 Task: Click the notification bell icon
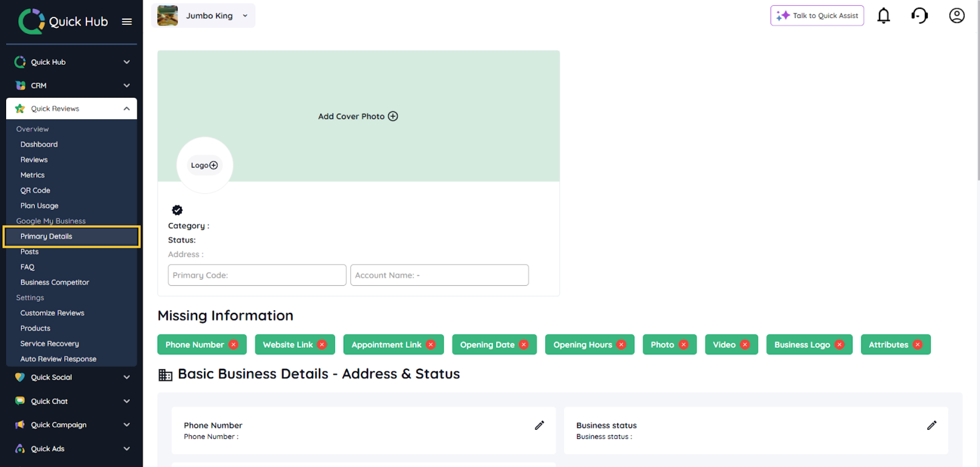pos(883,16)
